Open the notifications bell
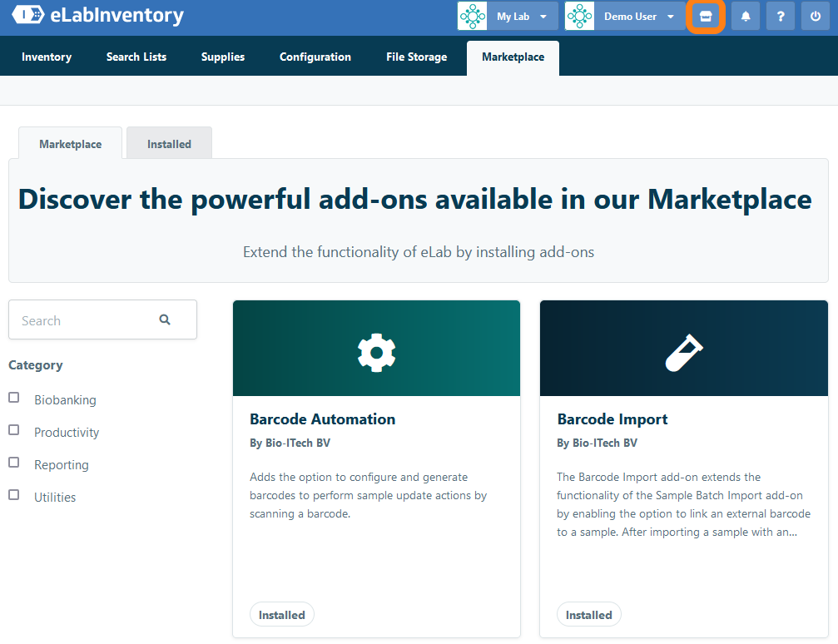Image resolution: width=838 pixels, height=644 pixels. coord(746,17)
